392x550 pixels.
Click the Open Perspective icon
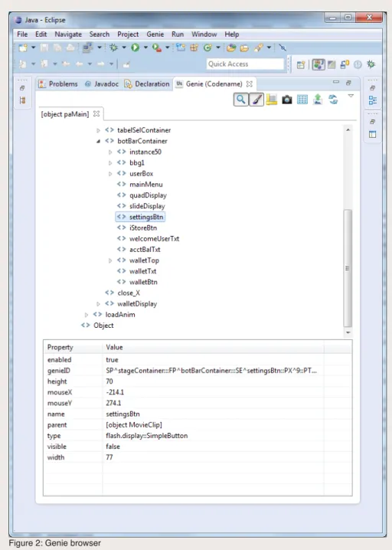(300, 65)
